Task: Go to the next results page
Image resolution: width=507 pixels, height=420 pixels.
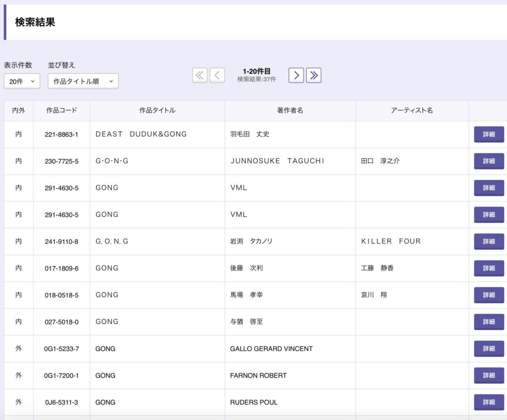Action: click(296, 75)
